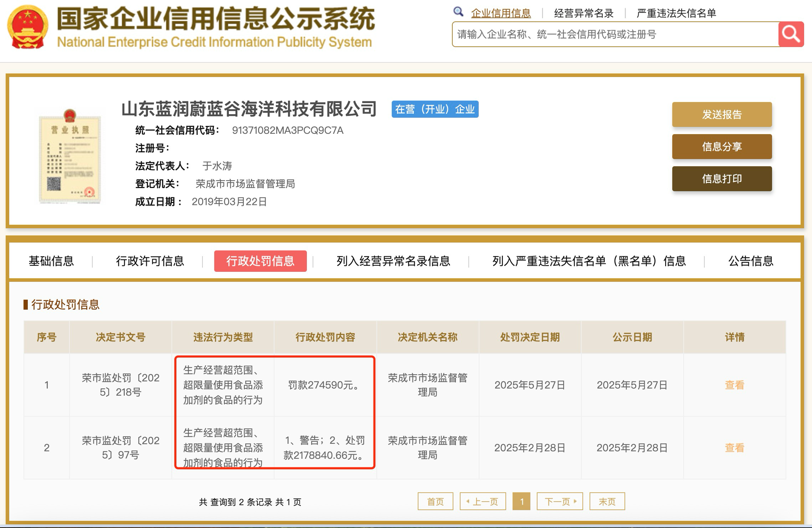Click registration authority 荣成市市场监督管理局 in company header
Image resolution: width=812 pixels, height=528 pixels.
pos(245,184)
